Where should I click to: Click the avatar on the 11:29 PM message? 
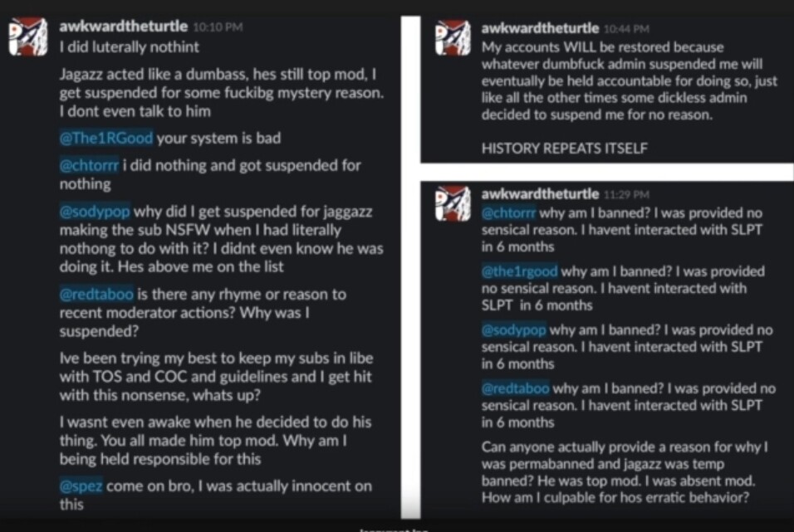[x=453, y=204]
